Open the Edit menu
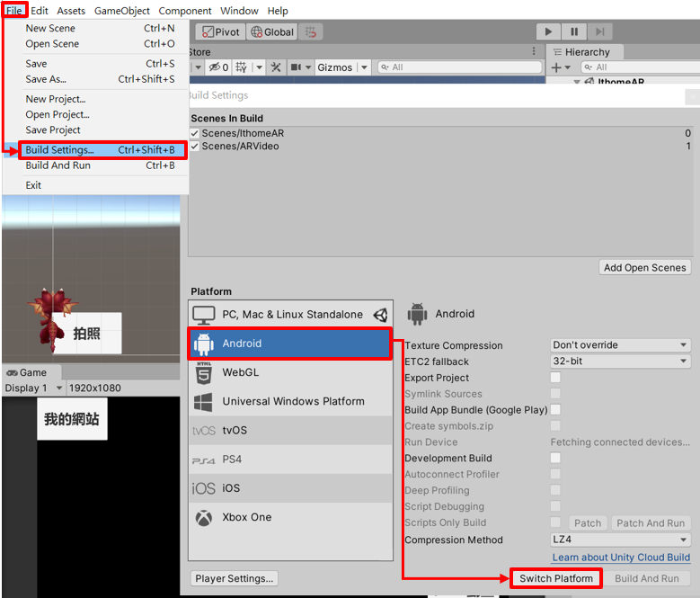Image resolution: width=700 pixels, height=598 pixels. (40, 10)
